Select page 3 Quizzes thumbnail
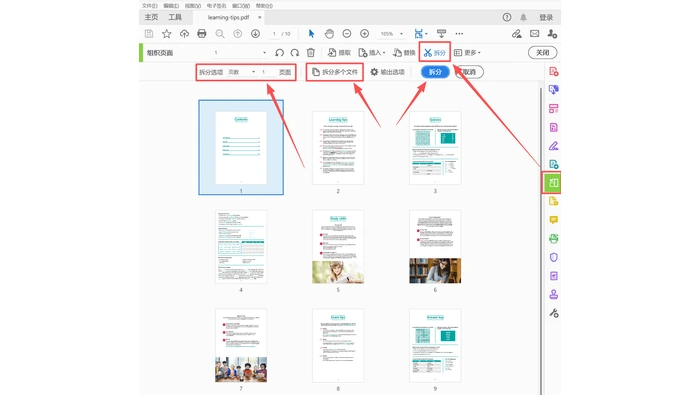The height and width of the screenshot is (395, 700). click(x=435, y=148)
